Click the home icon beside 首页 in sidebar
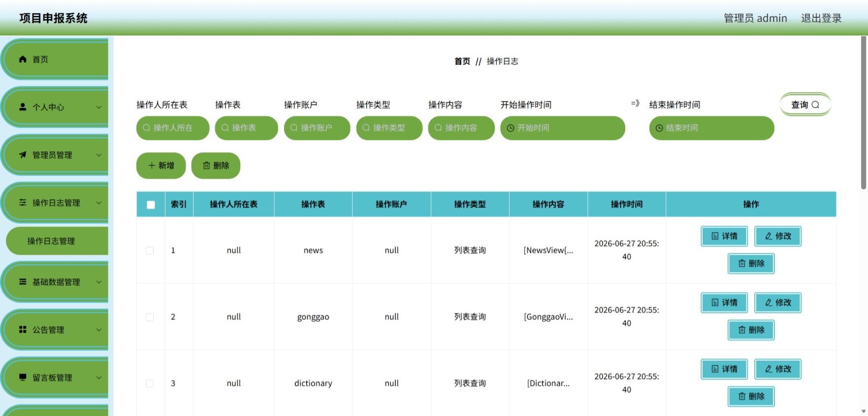Screen dimensions: 868x416 tap(23, 59)
